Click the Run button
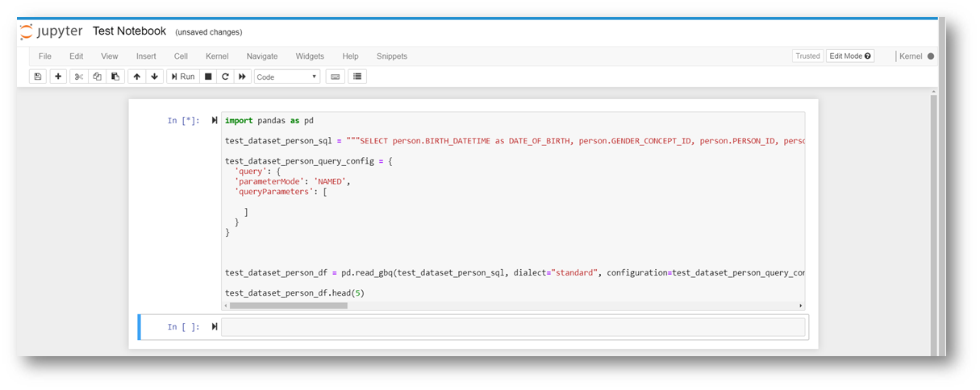Image resolution: width=980 pixels, height=390 pixels. click(182, 77)
